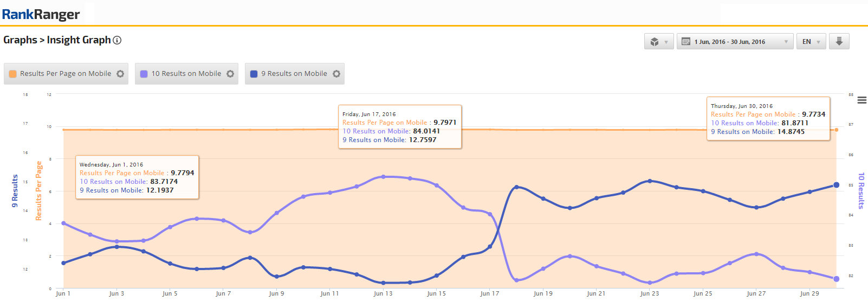
Task: Click the Graphs breadcrumb link
Action: click(20, 40)
